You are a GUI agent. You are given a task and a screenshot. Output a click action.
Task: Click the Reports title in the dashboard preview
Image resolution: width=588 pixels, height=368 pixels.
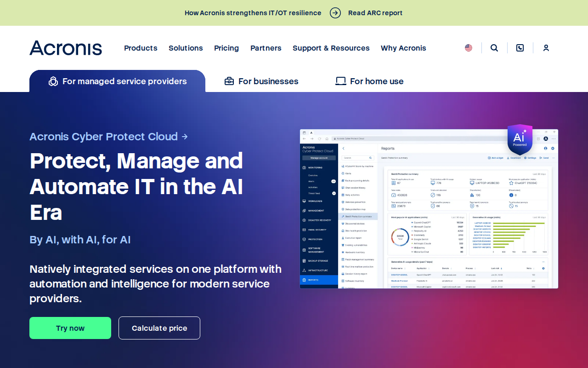[x=388, y=148]
